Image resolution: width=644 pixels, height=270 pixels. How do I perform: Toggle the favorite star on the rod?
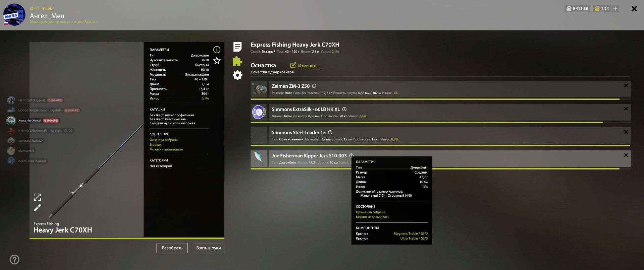point(217,61)
